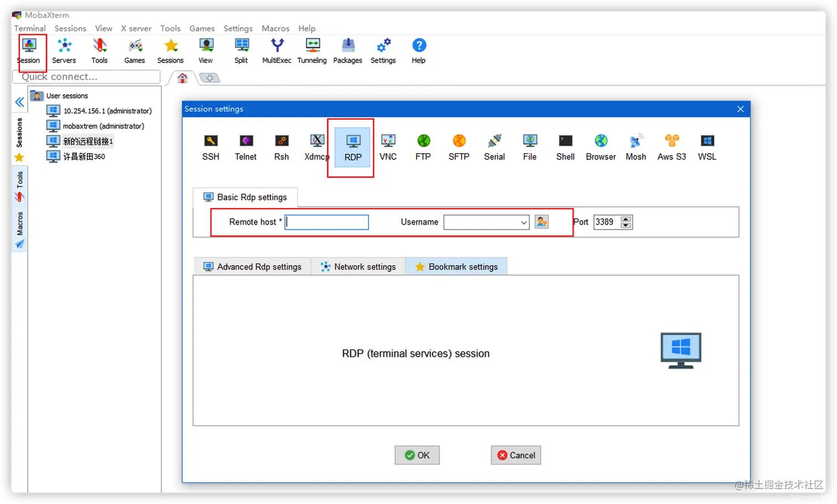Select the WSL session type

pos(707,148)
